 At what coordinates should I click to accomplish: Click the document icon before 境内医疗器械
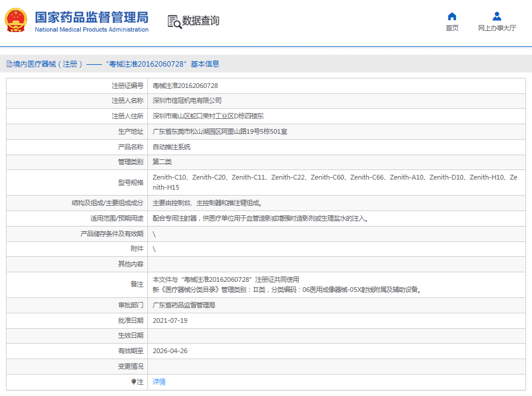(10, 64)
